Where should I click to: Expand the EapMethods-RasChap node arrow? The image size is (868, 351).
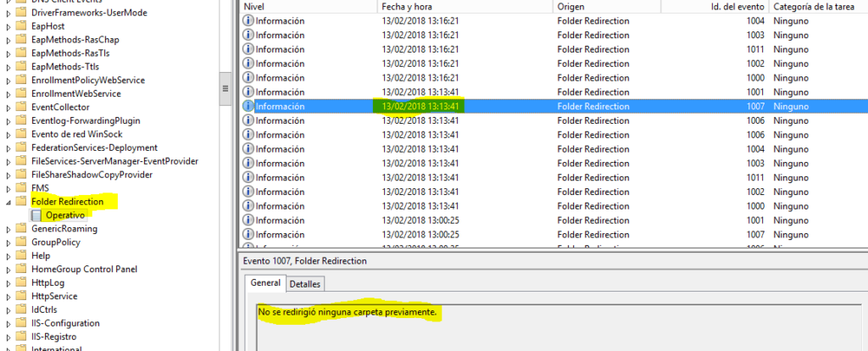click(8, 40)
